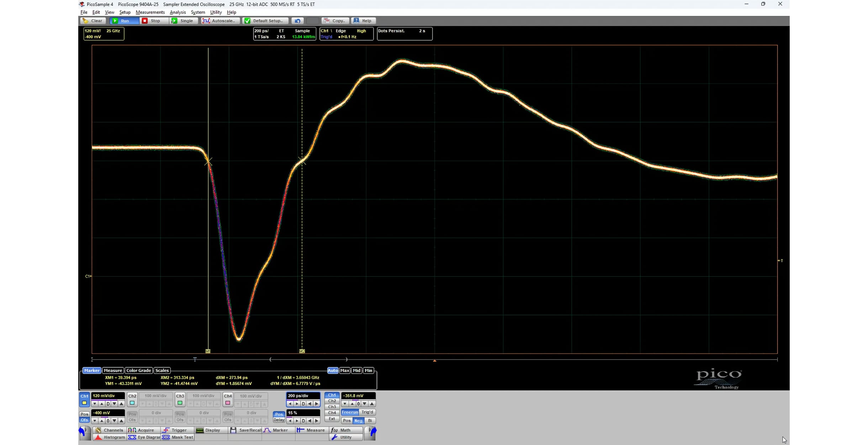
Task: Click the Undo arrow toolbar icon
Action: tap(297, 21)
